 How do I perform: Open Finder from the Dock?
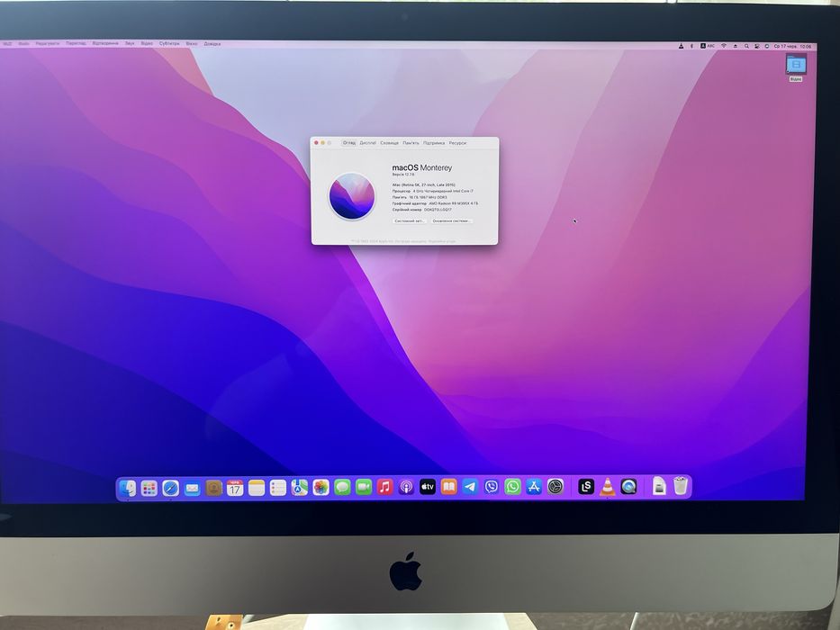[128, 488]
